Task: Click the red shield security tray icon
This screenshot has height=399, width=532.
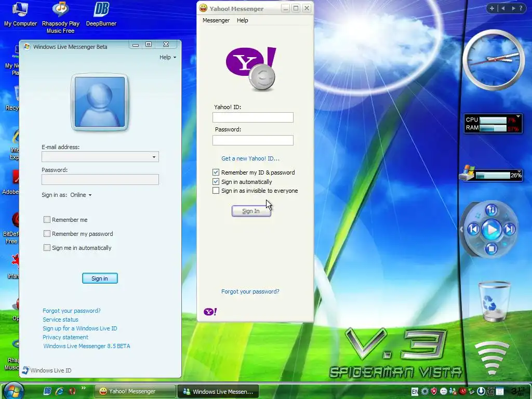Action: click(434, 391)
